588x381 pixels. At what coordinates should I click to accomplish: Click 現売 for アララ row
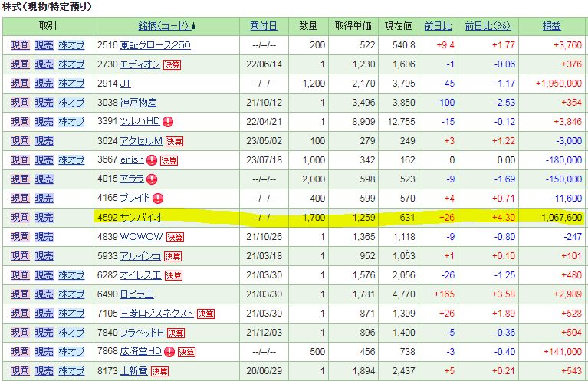click(44, 179)
